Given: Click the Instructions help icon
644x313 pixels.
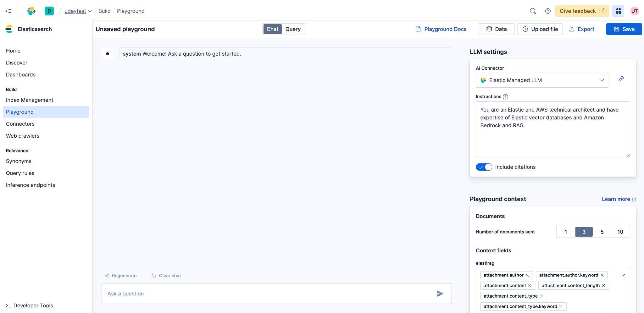Looking at the screenshot, I should [505, 97].
